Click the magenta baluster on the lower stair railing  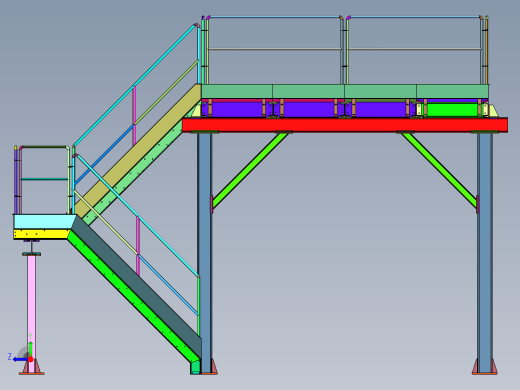click(138, 246)
